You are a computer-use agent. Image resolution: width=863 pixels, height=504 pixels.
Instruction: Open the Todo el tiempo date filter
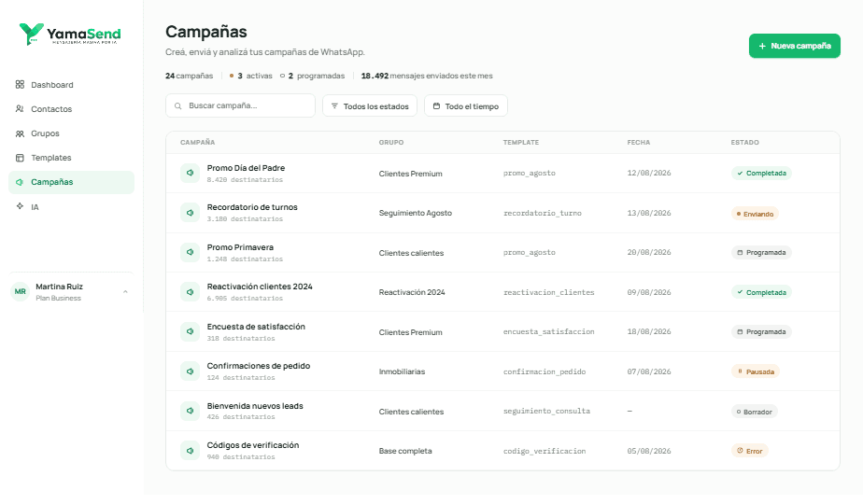pyautogui.click(x=466, y=105)
